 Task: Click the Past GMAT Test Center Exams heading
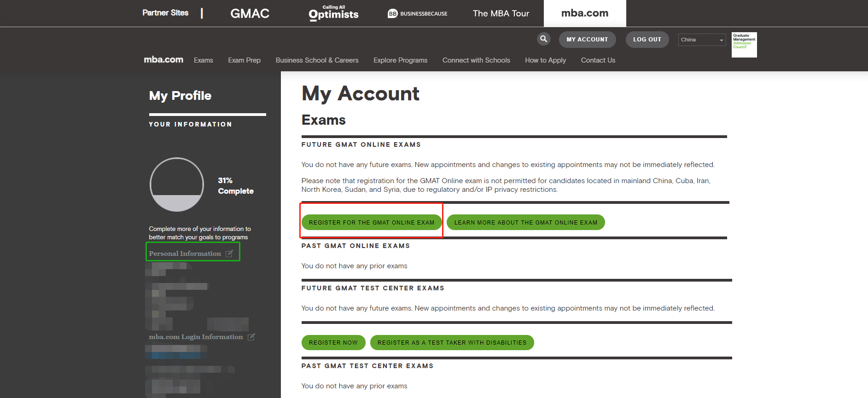click(367, 366)
